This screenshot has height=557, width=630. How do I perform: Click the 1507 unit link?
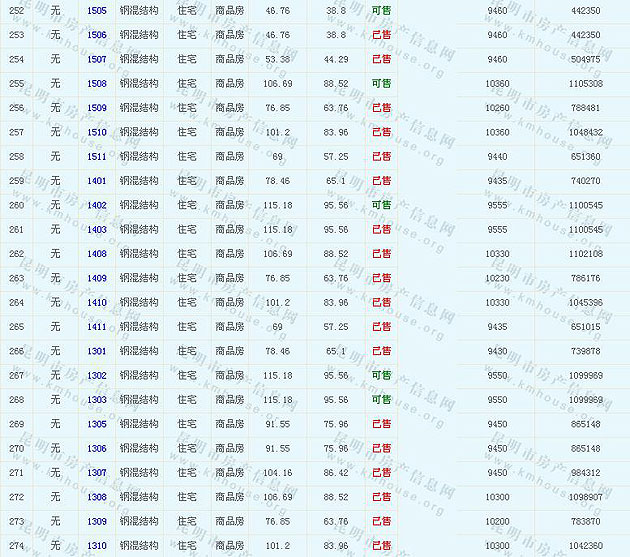pos(97,59)
